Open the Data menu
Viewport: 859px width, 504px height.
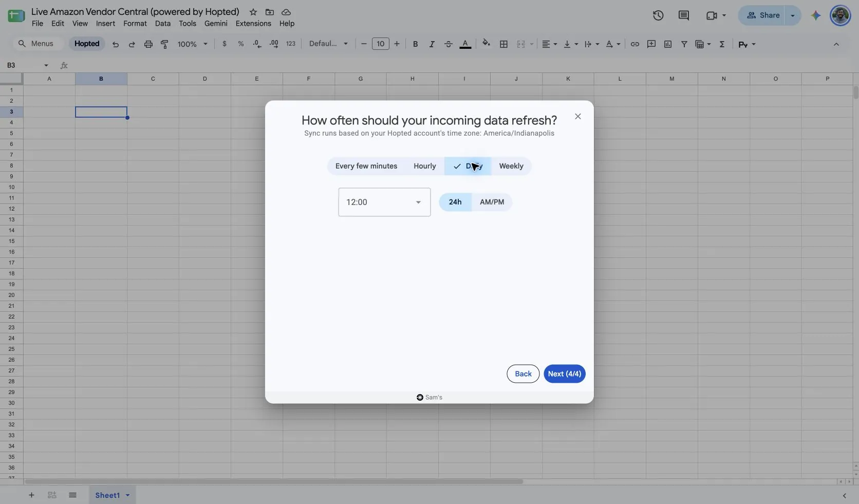[x=162, y=24]
